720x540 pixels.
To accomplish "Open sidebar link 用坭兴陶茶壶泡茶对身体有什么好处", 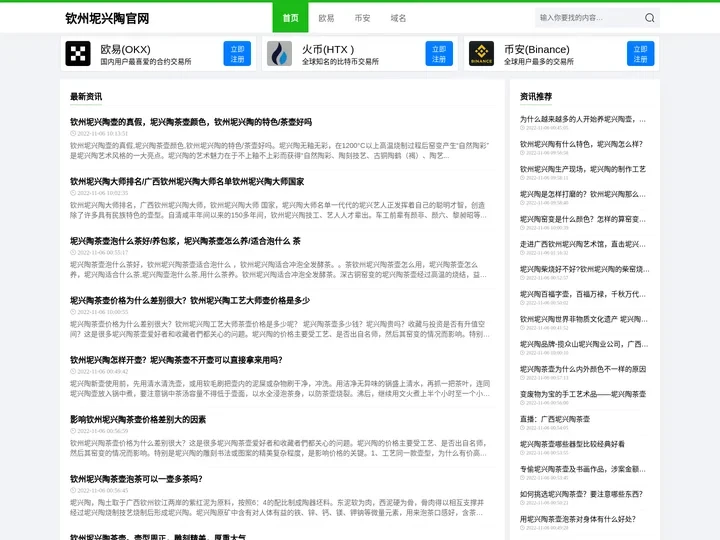I will coord(578,519).
